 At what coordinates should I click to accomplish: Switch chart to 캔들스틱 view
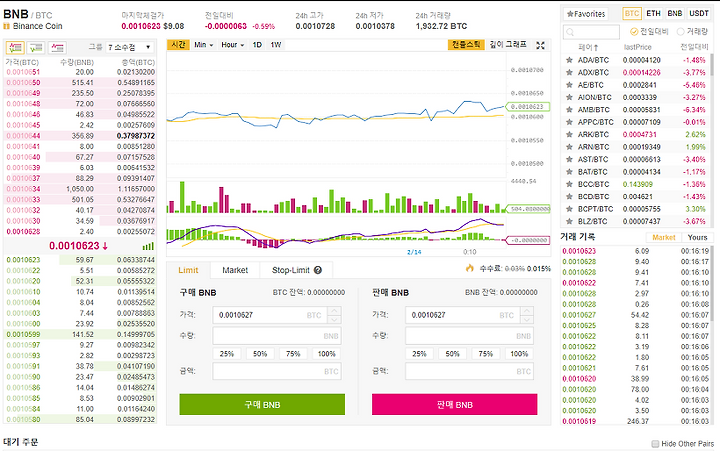click(x=466, y=45)
